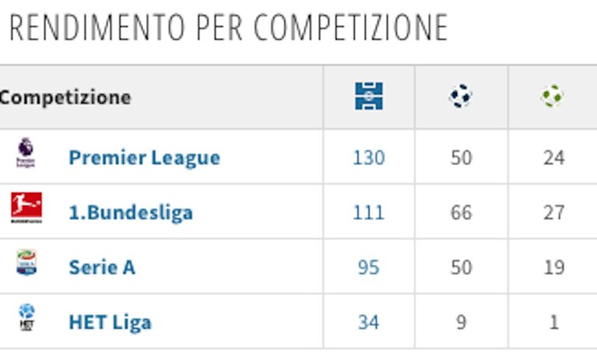597x364 pixels.
Task: Click the 34 appearances number link
Action: point(369,323)
